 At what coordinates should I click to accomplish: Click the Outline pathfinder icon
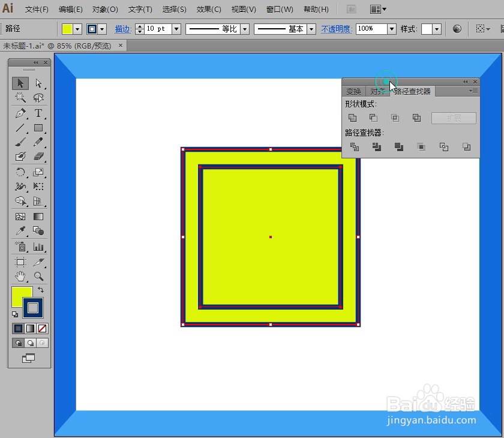coord(444,147)
